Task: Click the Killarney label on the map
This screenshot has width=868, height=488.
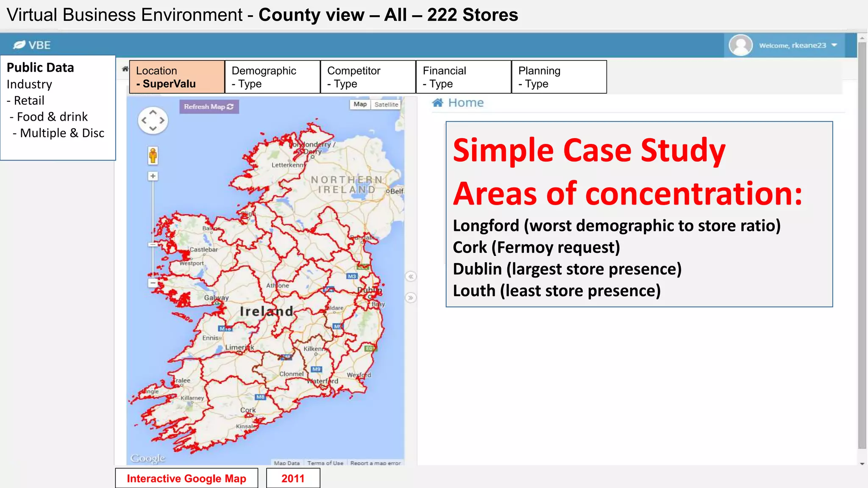Action: pyautogui.click(x=192, y=398)
